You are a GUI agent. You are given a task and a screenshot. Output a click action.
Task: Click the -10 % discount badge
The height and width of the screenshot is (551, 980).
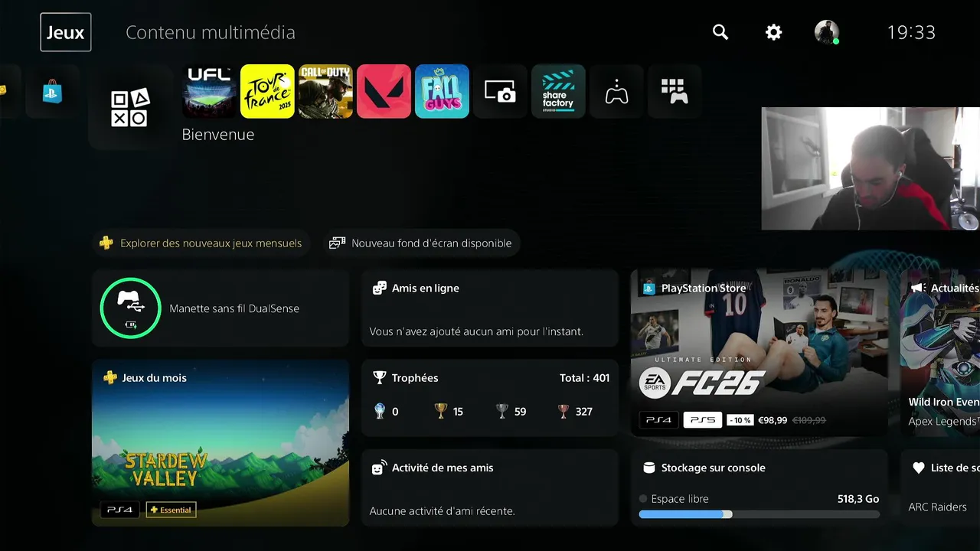740,420
